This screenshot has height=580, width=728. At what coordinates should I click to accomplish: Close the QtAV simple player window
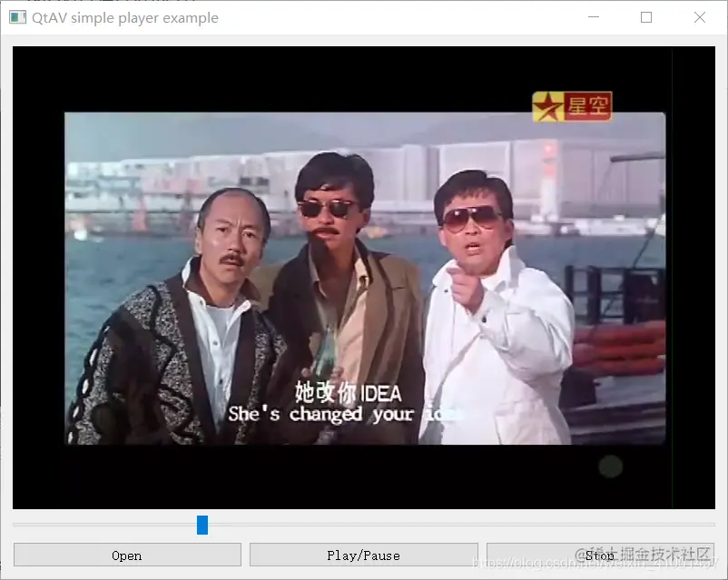700,17
